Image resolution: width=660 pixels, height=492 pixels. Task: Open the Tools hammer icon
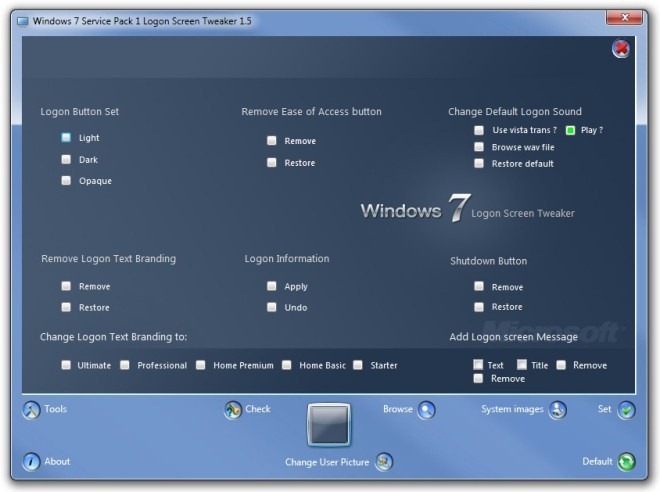(32, 410)
